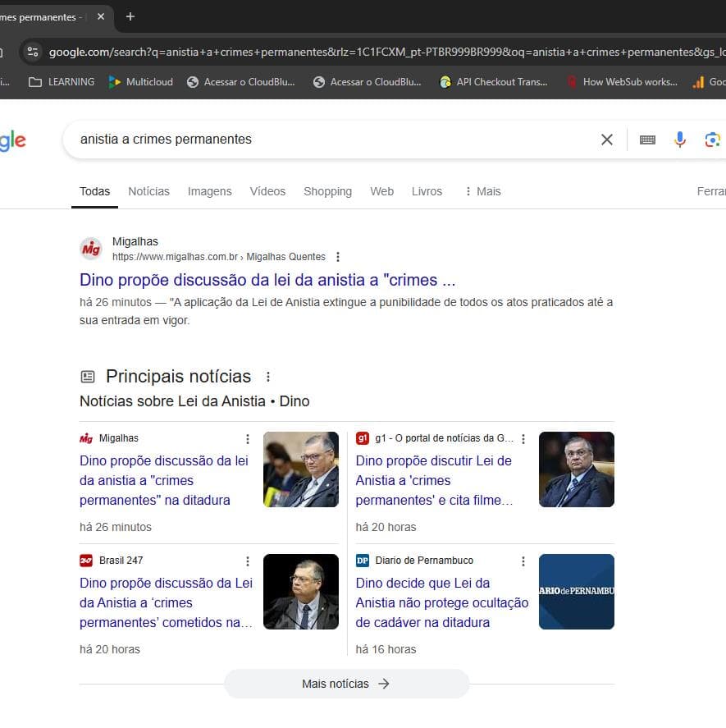Open a new browser tab with plus icon

point(130,16)
